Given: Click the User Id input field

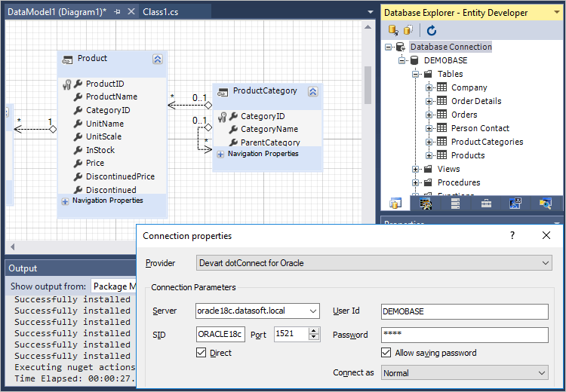Looking at the screenshot, I should point(465,311).
